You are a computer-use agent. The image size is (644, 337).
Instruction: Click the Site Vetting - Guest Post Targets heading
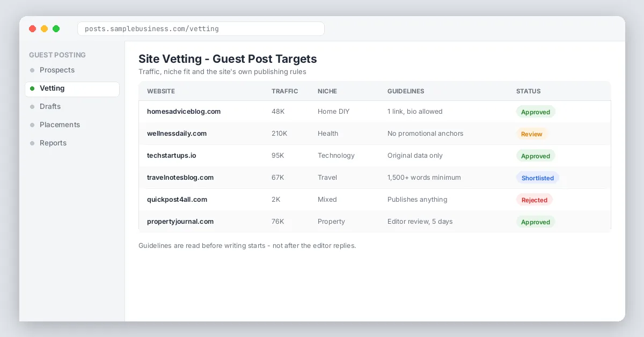[x=228, y=59]
